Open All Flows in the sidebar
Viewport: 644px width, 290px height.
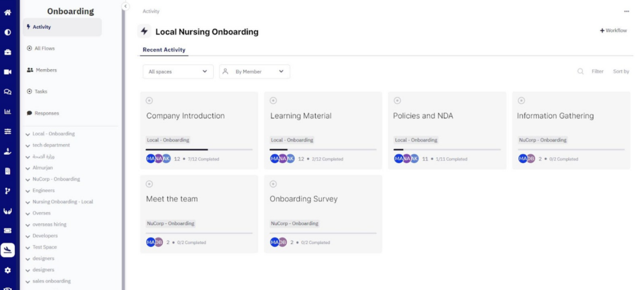[44, 48]
